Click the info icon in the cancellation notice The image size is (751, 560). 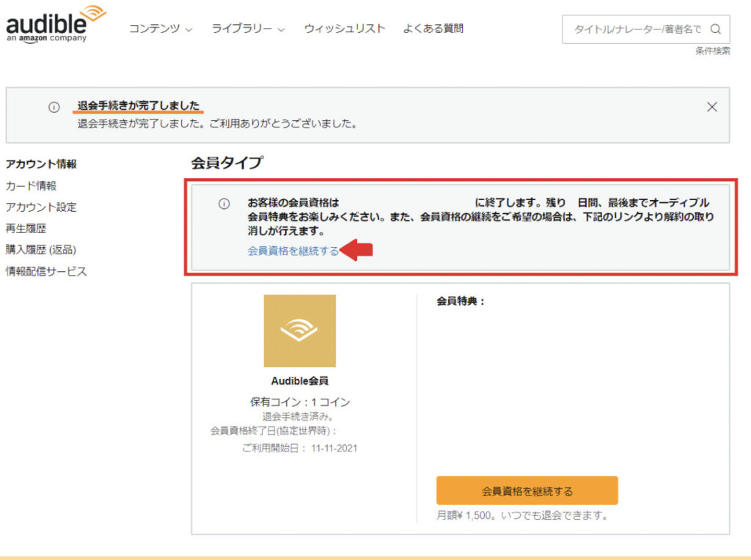pyautogui.click(x=54, y=107)
